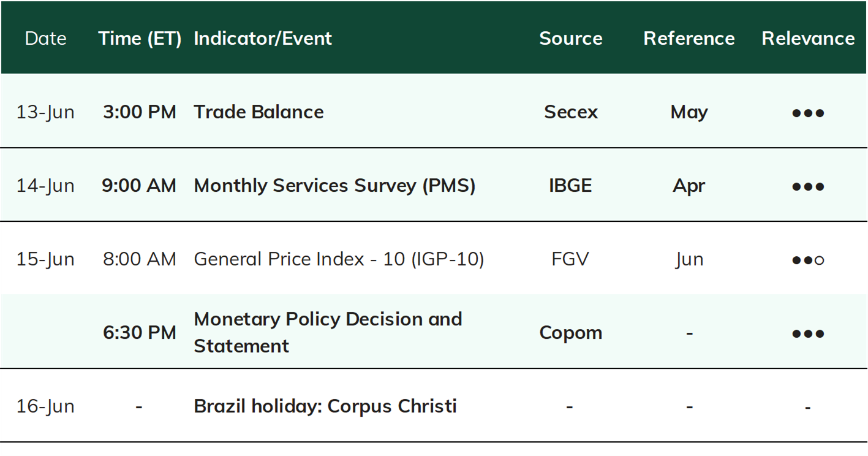The width and height of the screenshot is (868, 456).
Task: Click the IBGE source cell
Action: pos(570,185)
